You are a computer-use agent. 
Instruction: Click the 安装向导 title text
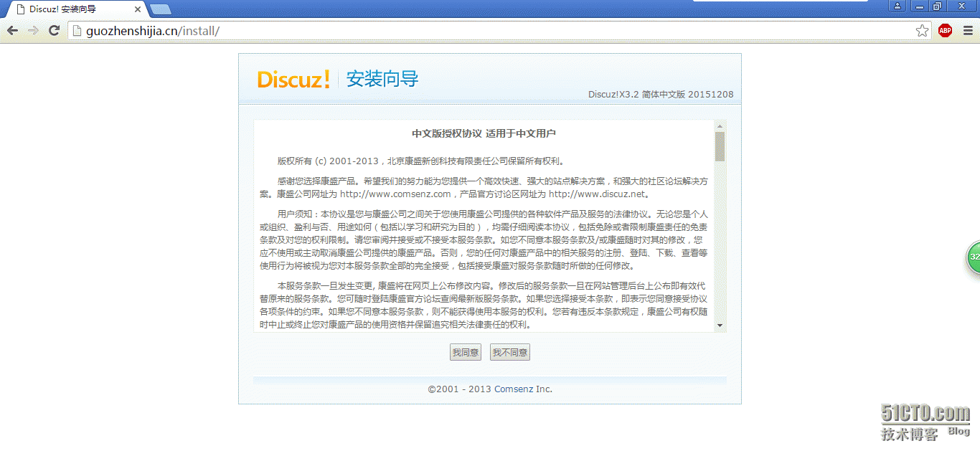[382, 79]
